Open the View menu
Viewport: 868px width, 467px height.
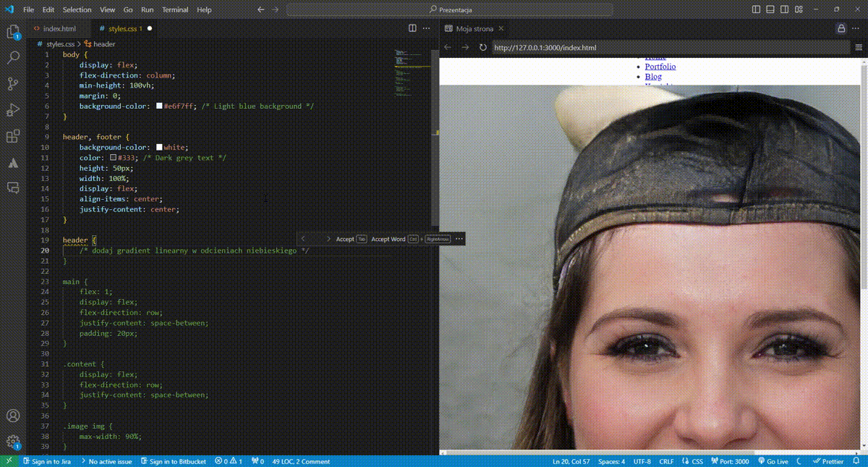107,9
